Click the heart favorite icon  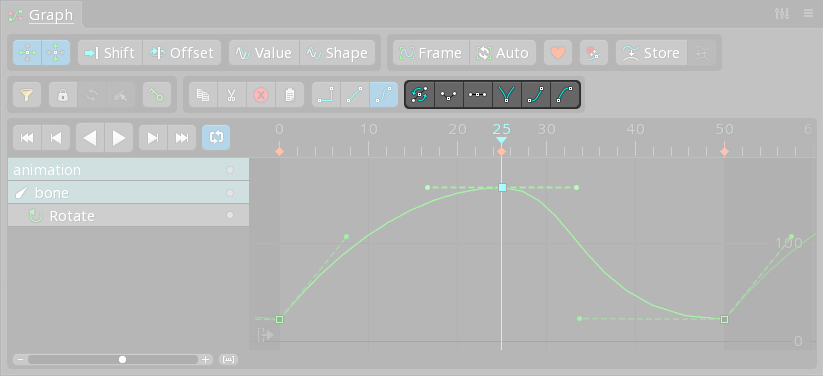pyautogui.click(x=558, y=53)
